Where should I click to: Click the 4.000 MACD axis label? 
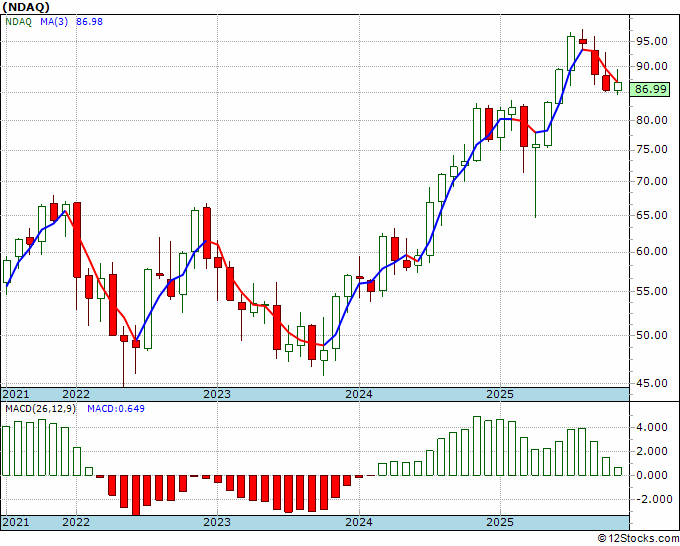651,428
